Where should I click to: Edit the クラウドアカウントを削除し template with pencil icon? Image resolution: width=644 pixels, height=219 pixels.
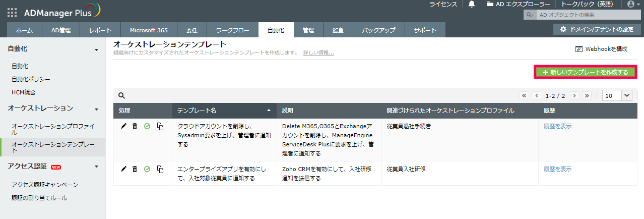click(124, 126)
